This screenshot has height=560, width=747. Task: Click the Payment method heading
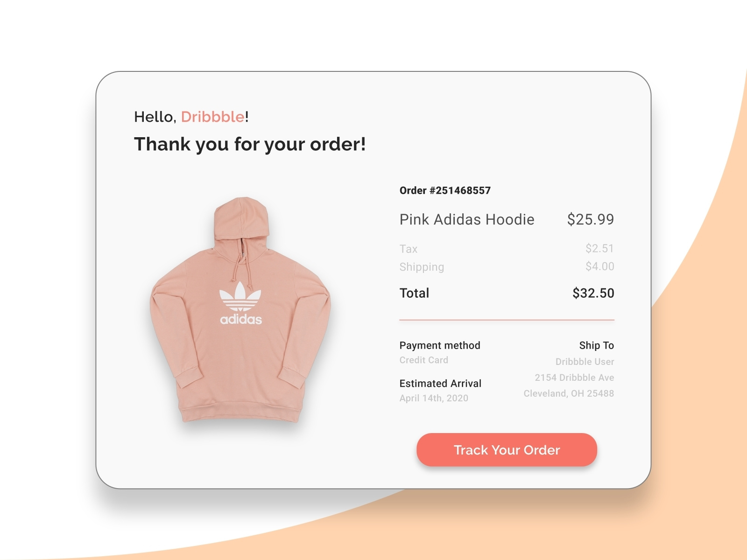click(x=439, y=345)
